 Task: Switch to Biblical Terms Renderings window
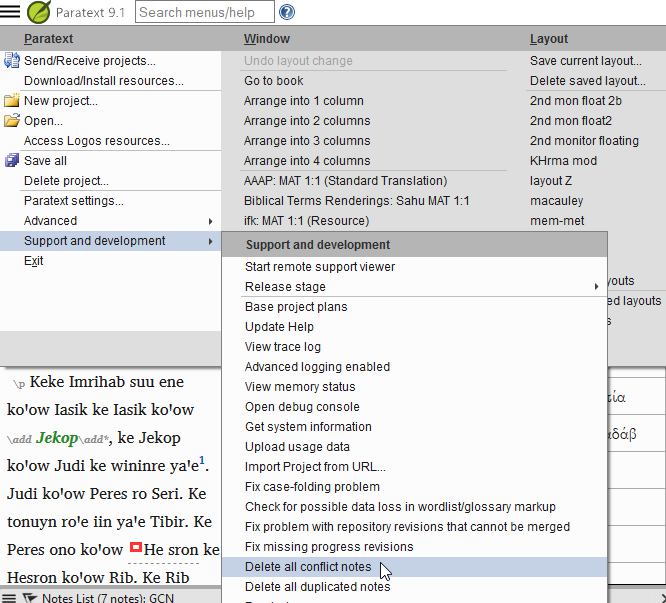(356, 200)
